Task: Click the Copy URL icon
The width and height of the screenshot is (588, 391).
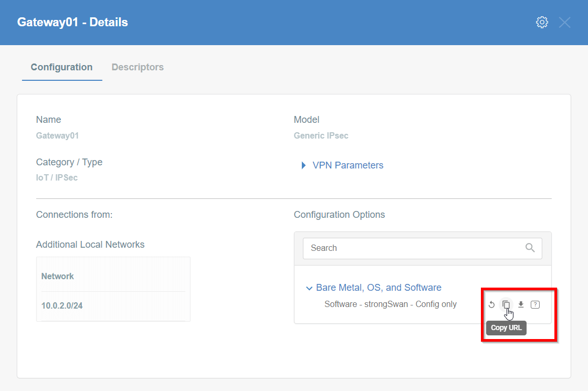Action: 506,304
